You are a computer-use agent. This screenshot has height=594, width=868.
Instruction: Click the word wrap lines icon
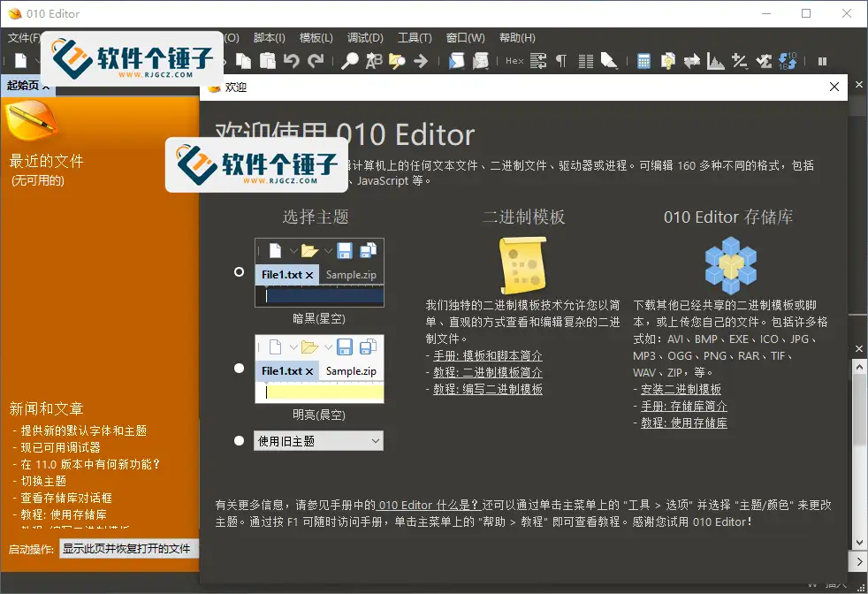click(538, 61)
